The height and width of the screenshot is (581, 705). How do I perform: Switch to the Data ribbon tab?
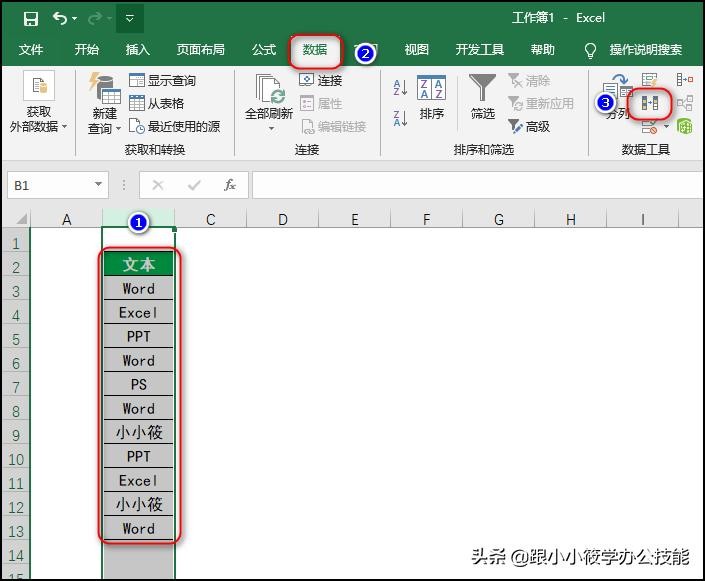pyautogui.click(x=315, y=50)
